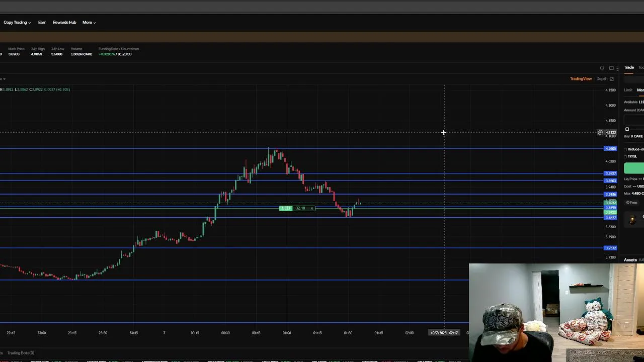The image size is (644, 362).
Task: Open the Earn page
Action: 42,22
